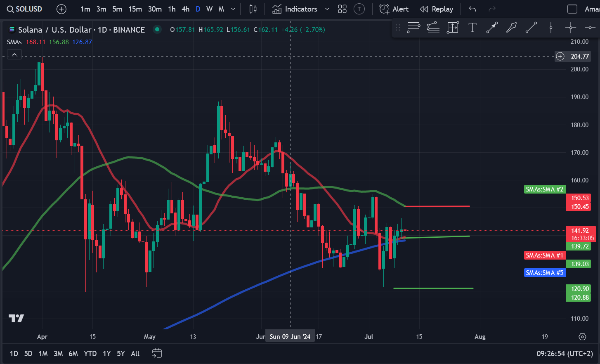Click the plus icon beside 204.77
Screen dimensions: 600x364
click(x=560, y=57)
